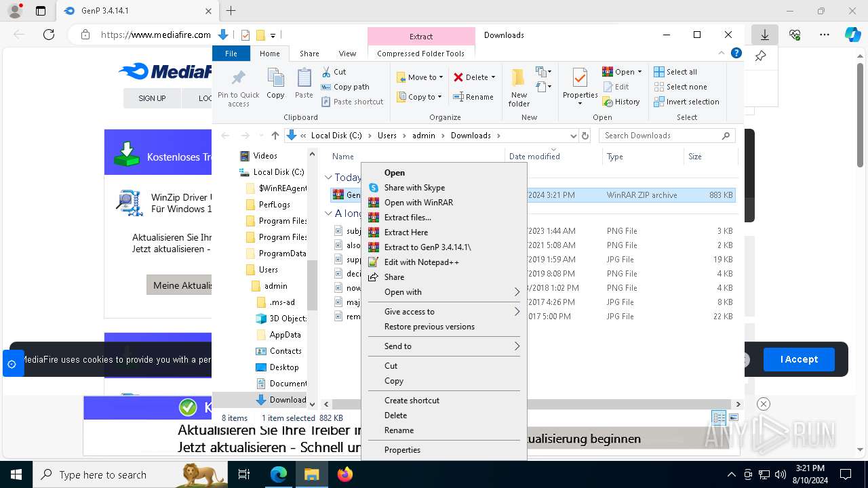The width and height of the screenshot is (868, 488).
Task: Click Select all in ribbon
Action: 675,72
